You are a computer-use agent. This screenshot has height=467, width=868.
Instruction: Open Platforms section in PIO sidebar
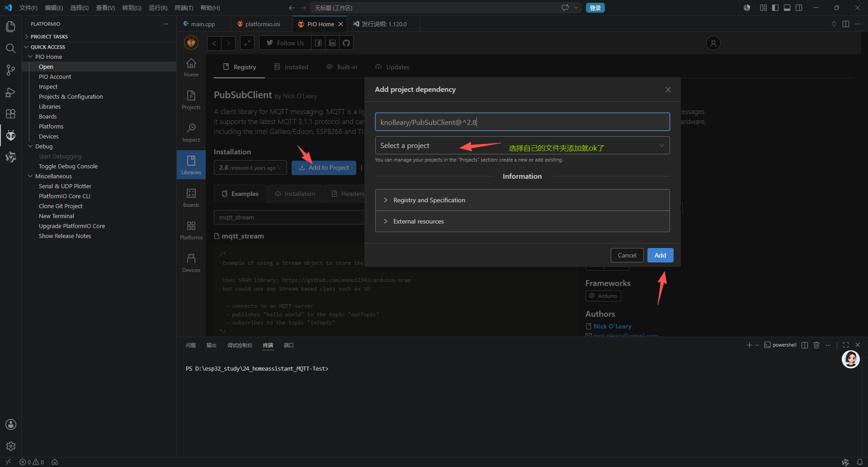pyautogui.click(x=191, y=231)
